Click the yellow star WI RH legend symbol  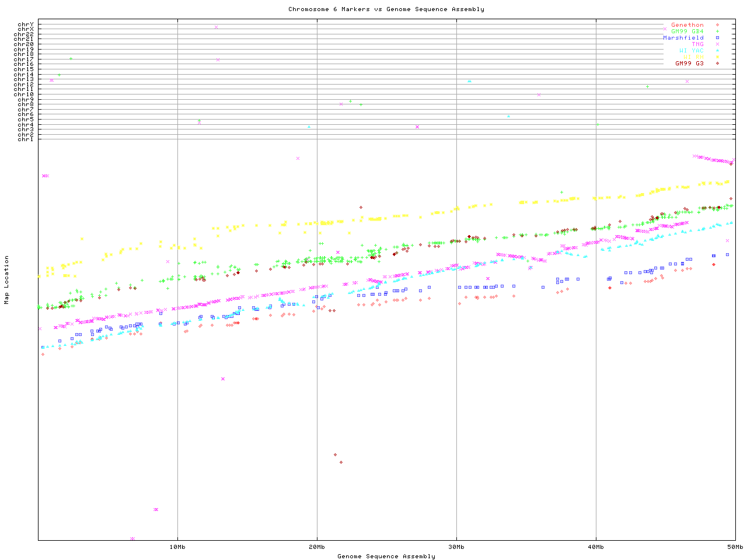(x=717, y=57)
